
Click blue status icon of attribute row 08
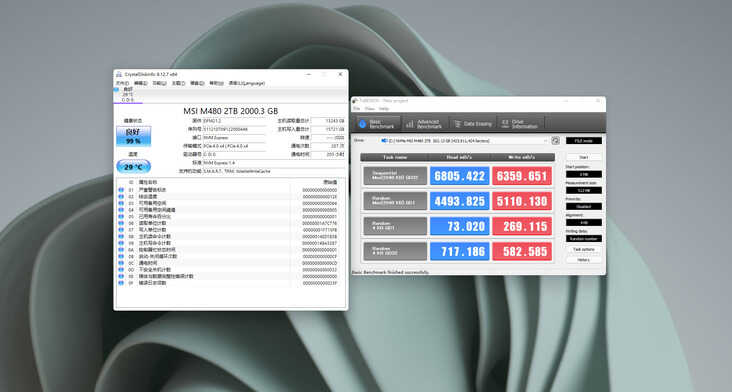pos(121,237)
